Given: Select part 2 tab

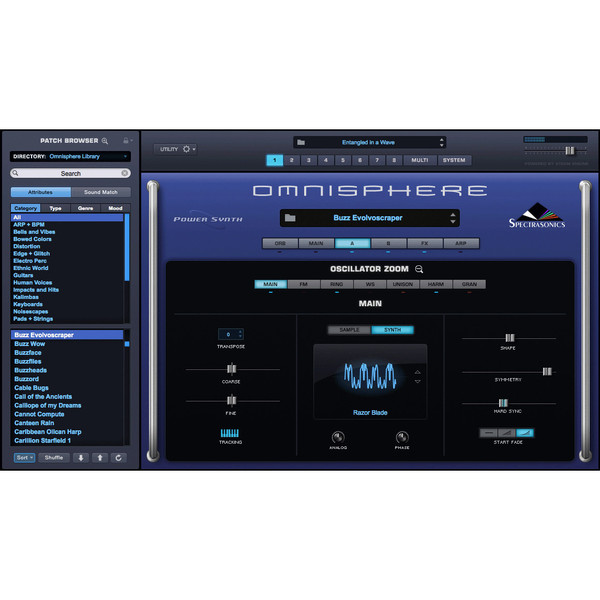Looking at the screenshot, I should pyautogui.click(x=292, y=160).
